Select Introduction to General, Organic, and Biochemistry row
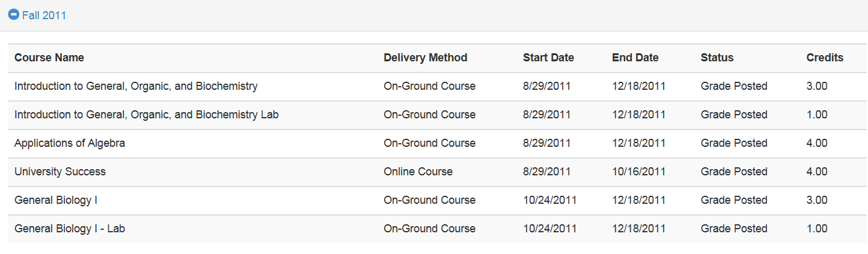 [x=437, y=86]
